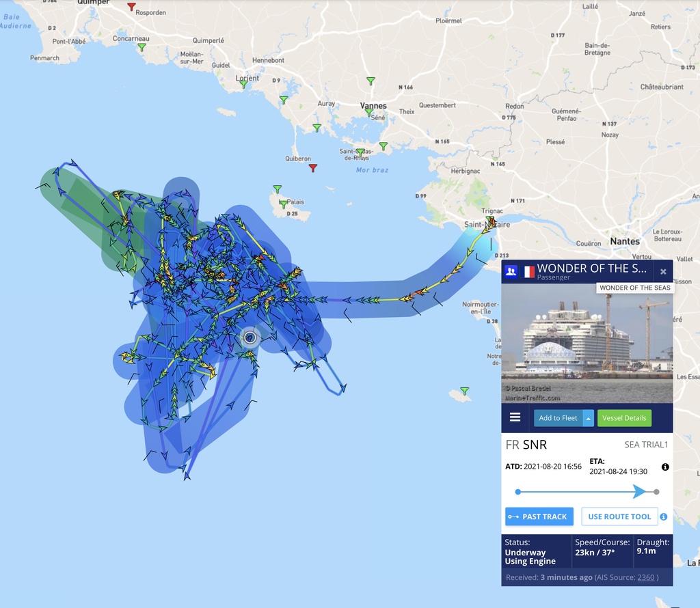The width and height of the screenshot is (700, 608).
Task: Open the hamburger menu in vessel popup
Action: 515,417
